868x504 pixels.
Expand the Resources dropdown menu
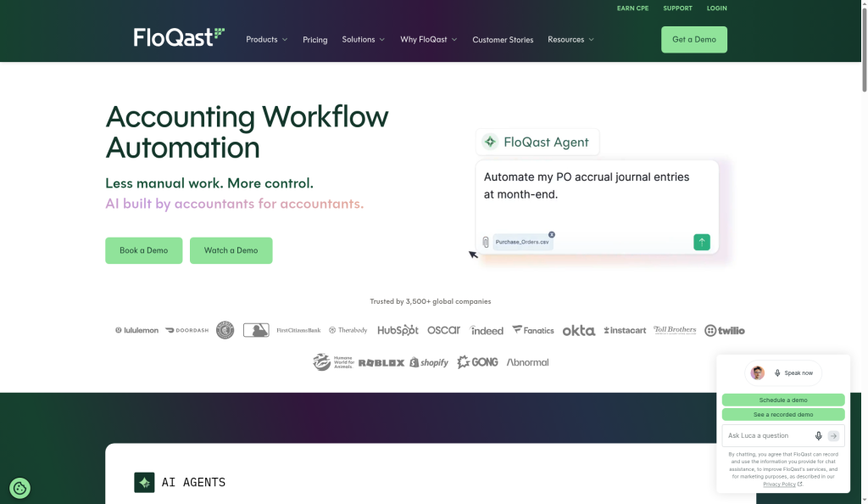tap(570, 39)
